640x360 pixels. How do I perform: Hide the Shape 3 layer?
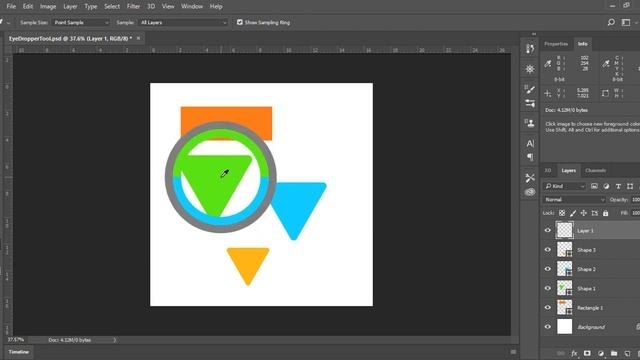click(x=548, y=249)
